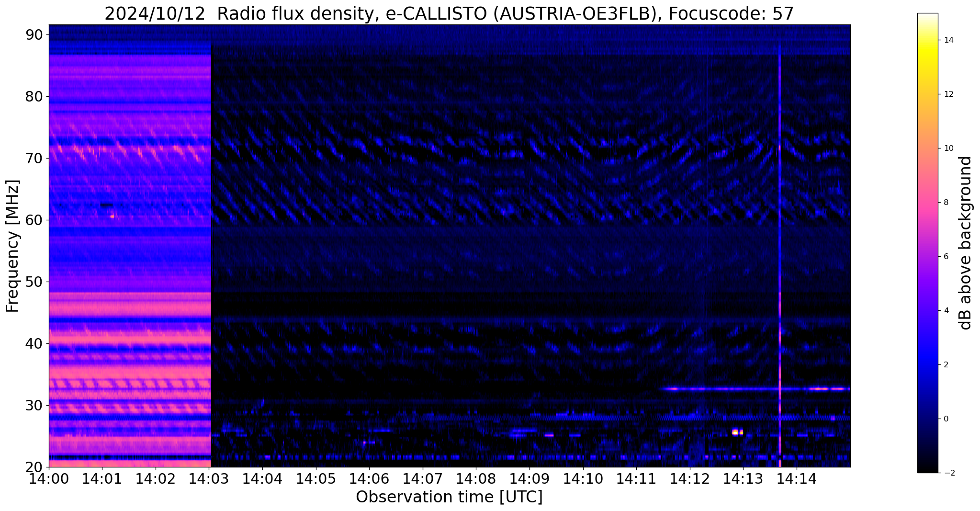The width and height of the screenshot is (980, 511).
Task: Click the 30 MHz frequency tick label
Action: tap(34, 405)
